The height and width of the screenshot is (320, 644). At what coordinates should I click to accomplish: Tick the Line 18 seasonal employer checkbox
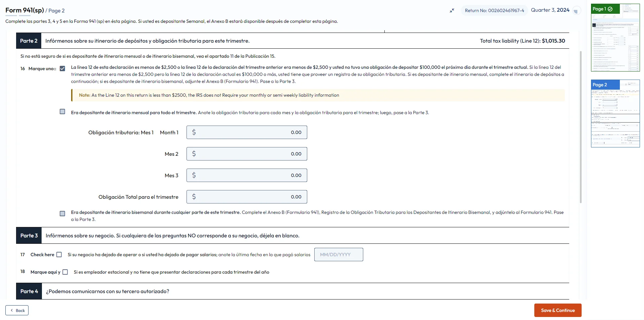pos(65,272)
